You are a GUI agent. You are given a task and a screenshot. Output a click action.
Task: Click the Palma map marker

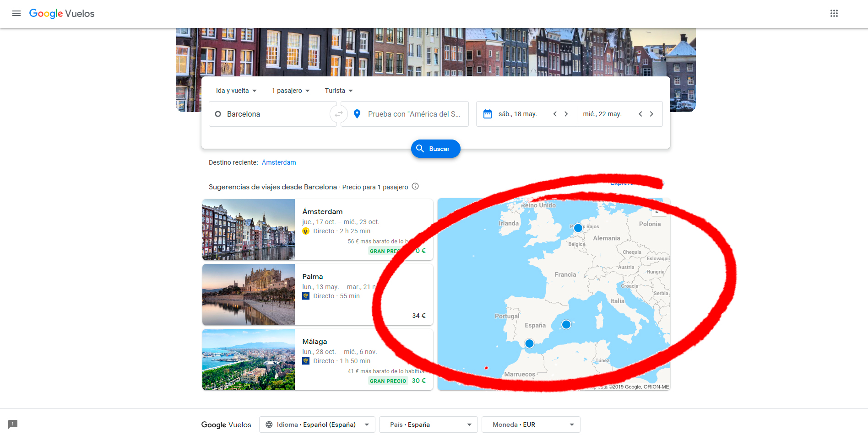(566, 324)
